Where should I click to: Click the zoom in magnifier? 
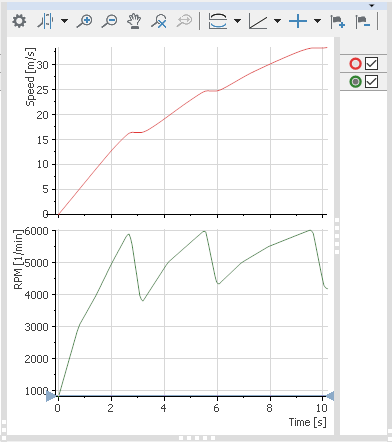point(84,21)
